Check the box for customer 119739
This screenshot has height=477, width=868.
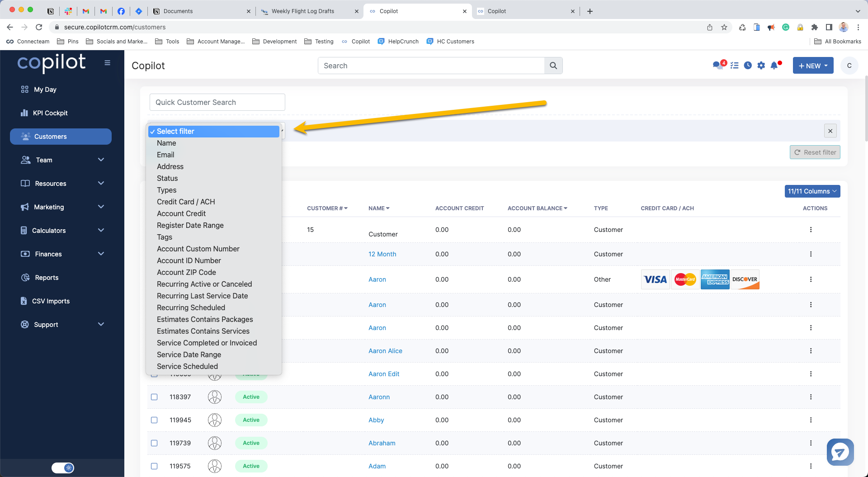click(x=154, y=443)
